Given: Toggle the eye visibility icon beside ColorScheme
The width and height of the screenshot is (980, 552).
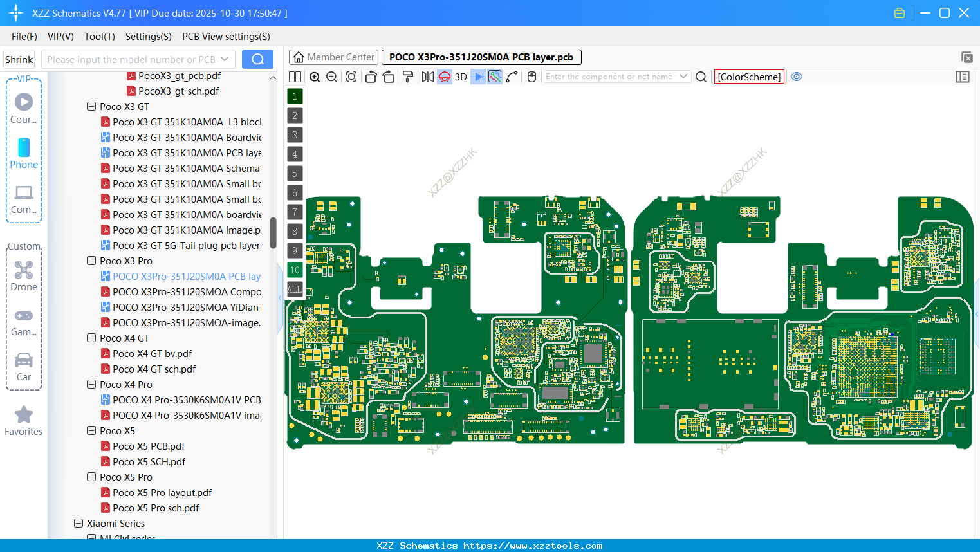Looking at the screenshot, I should pyautogui.click(x=797, y=77).
